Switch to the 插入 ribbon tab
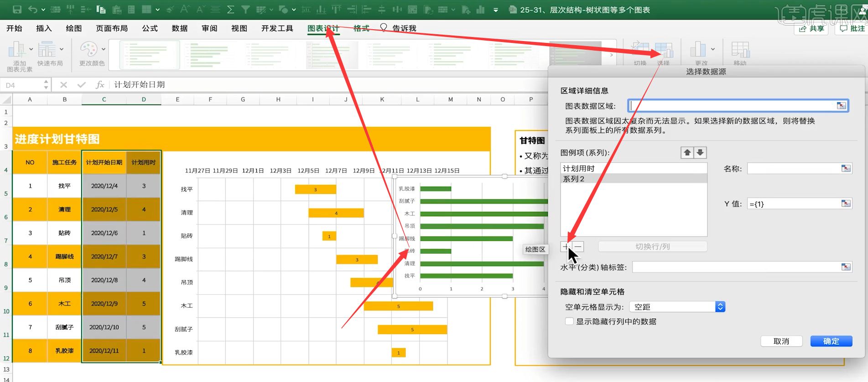The height and width of the screenshot is (382, 868). coord(44,28)
